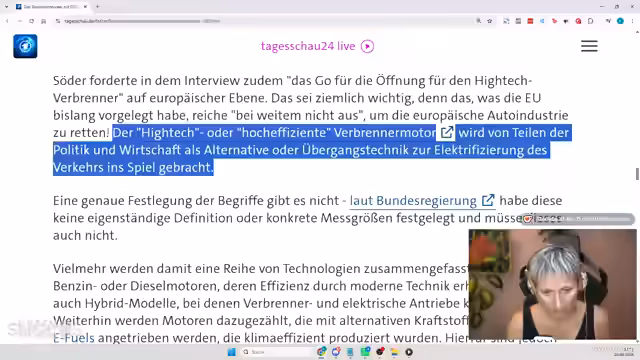The image size is (640, 360).
Task: Open the browser three-dot menu
Action: click(x=632, y=21)
